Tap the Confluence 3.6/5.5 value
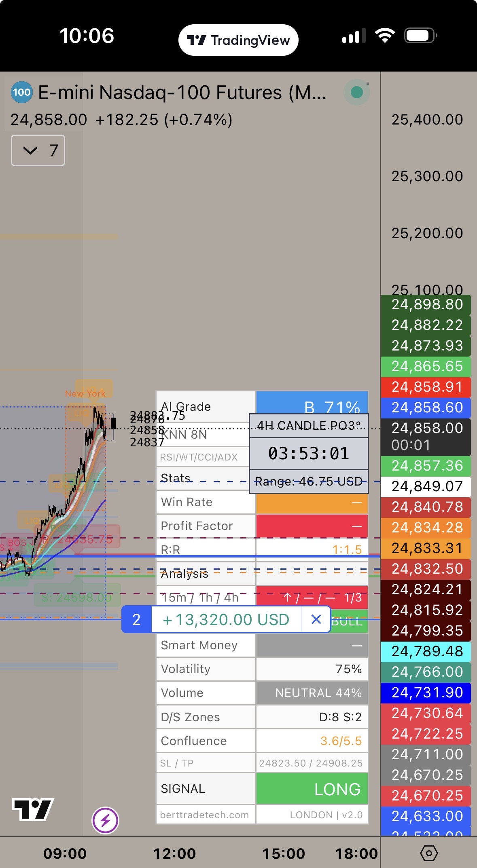The width and height of the screenshot is (477, 868). coord(341,741)
